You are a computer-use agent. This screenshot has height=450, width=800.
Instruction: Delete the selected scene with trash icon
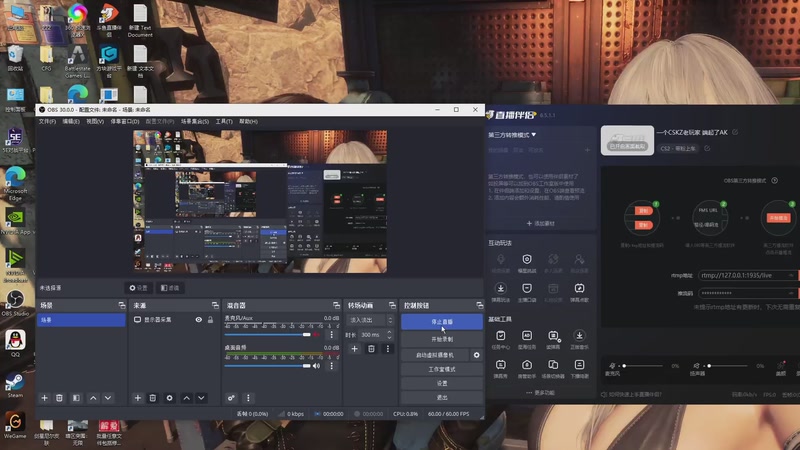coord(59,398)
